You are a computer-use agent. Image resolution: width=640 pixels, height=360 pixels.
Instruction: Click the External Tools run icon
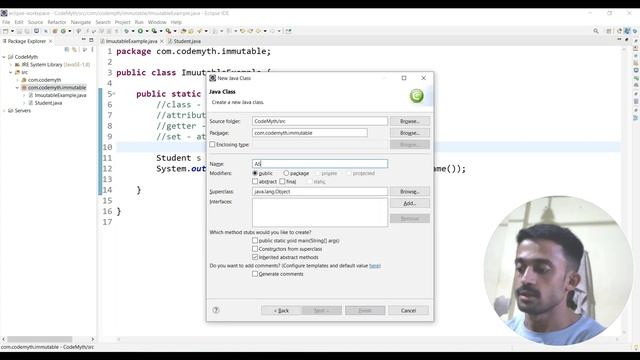[x=168, y=31]
